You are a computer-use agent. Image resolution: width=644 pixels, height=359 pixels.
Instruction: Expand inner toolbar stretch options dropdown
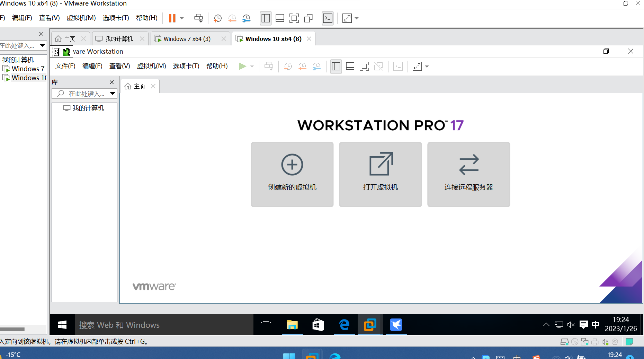(x=427, y=66)
